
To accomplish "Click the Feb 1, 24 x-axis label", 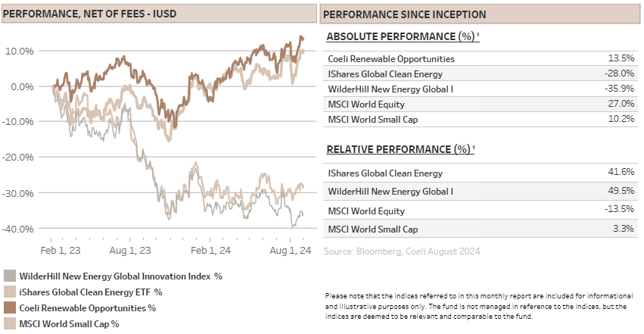I will (x=212, y=250).
